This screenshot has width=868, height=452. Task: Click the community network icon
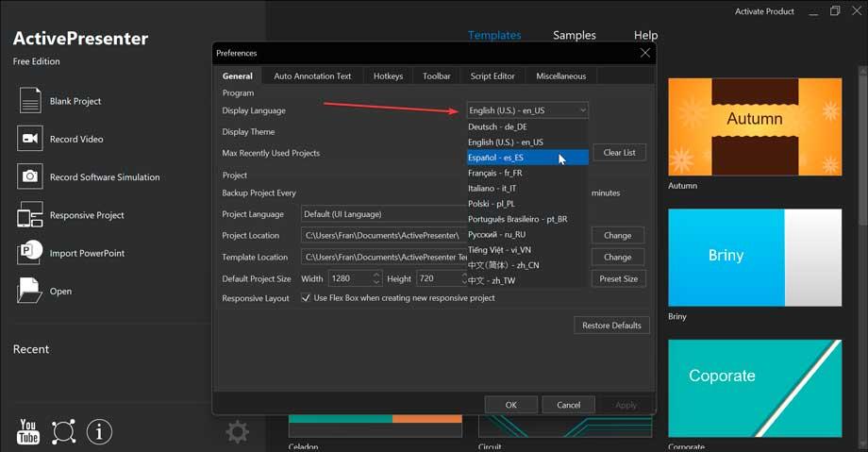click(x=63, y=431)
